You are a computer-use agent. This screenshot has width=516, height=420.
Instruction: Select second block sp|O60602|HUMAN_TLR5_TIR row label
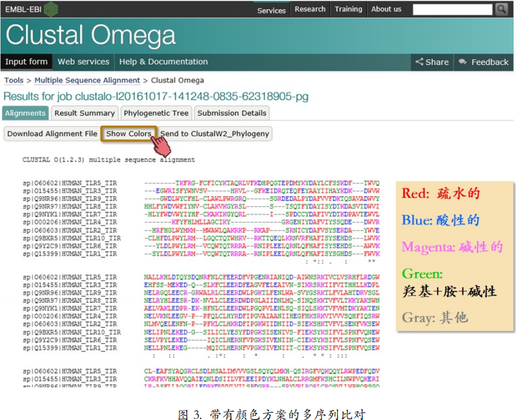coord(70,278)
